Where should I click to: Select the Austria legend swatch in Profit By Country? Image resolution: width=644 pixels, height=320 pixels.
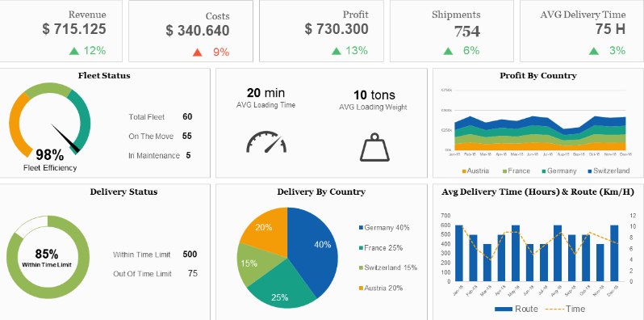[x=464, y=171]
